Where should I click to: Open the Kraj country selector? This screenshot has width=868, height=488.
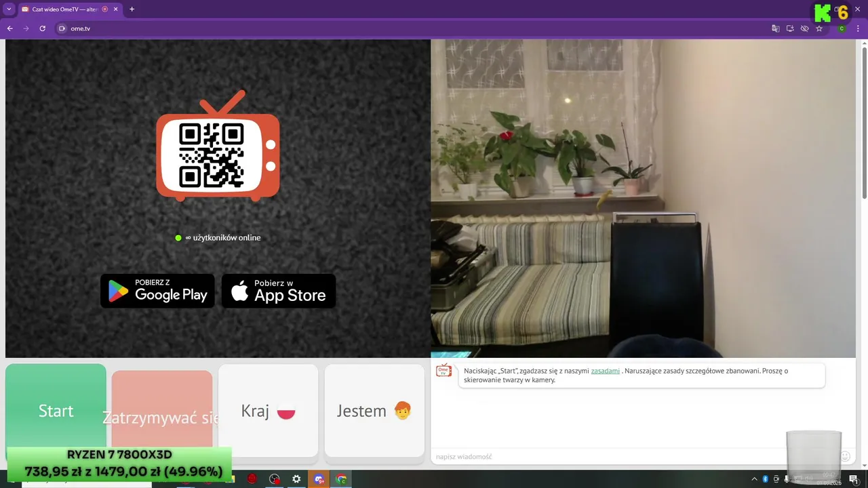click(x=269, y=411)
